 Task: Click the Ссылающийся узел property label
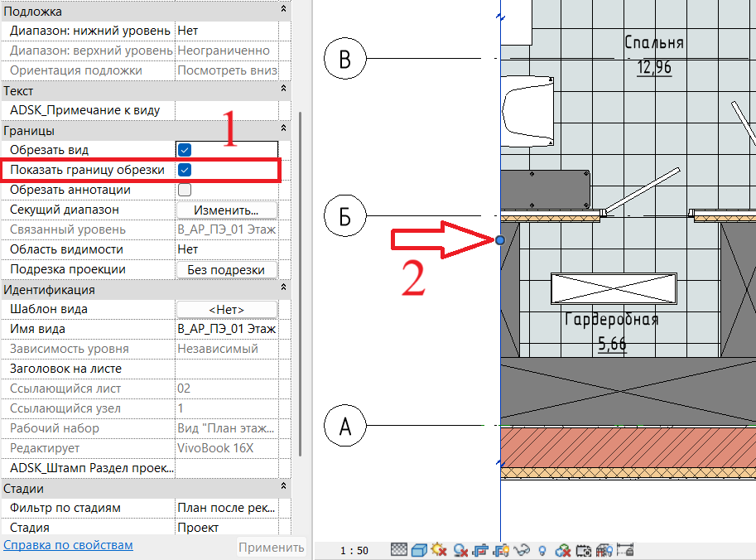point(65,408)
